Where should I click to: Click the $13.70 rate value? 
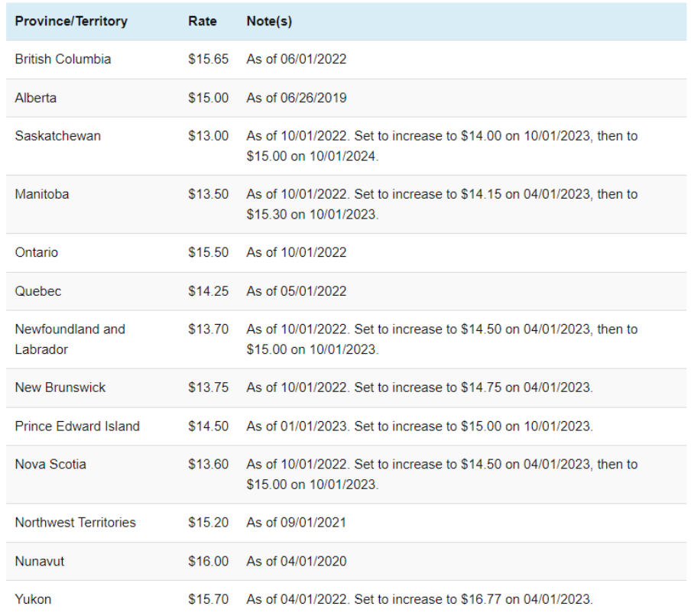(x=209, y=329)
